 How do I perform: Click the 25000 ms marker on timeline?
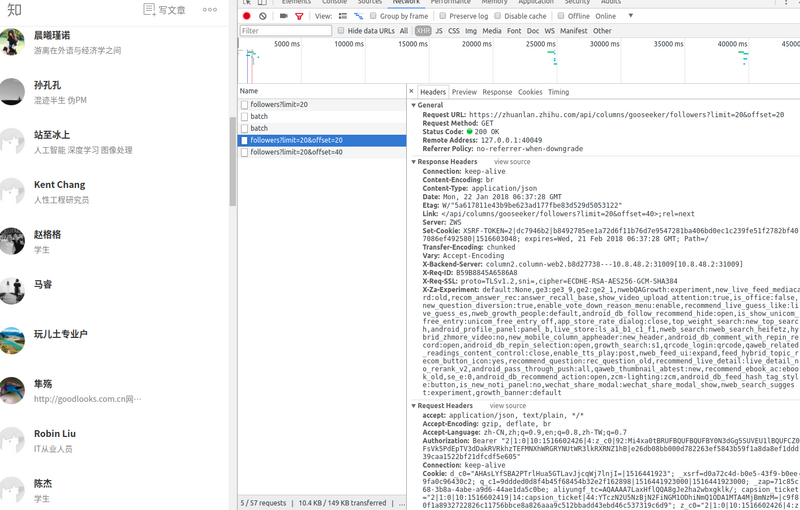click(541, 44)
